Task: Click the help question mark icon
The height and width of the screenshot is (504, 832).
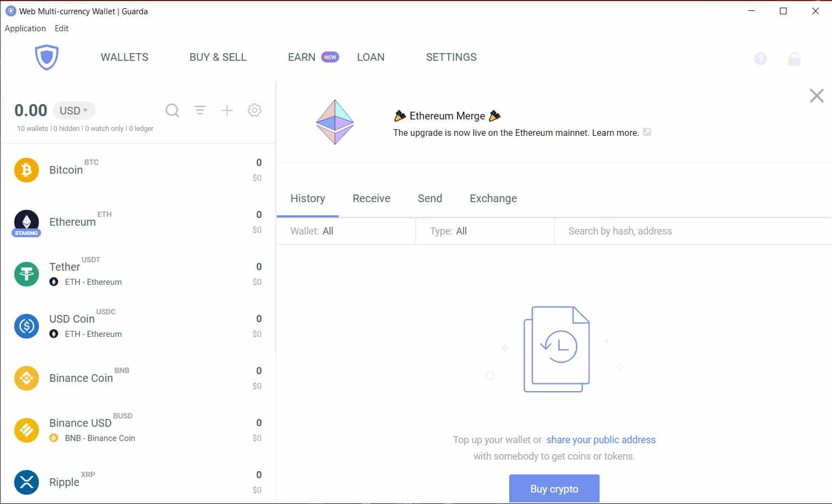Action: click(760, 59)
